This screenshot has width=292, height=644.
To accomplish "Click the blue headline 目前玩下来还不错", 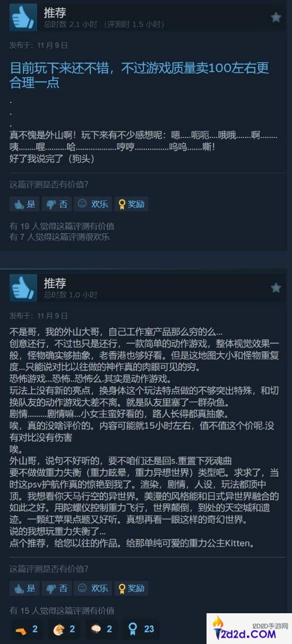I will pyautogui.click(x=140, y=75).
